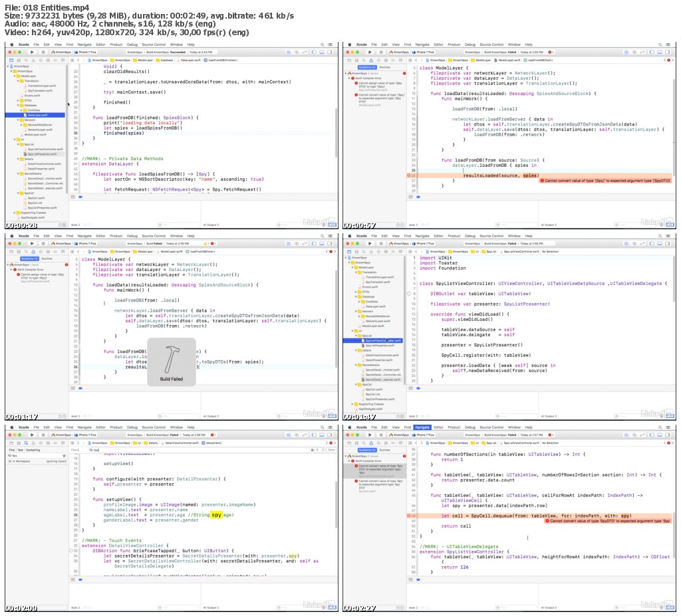
Task: Click the assistant editor button in 00:00:57 frame toolbar
Action: coord(634,52)
